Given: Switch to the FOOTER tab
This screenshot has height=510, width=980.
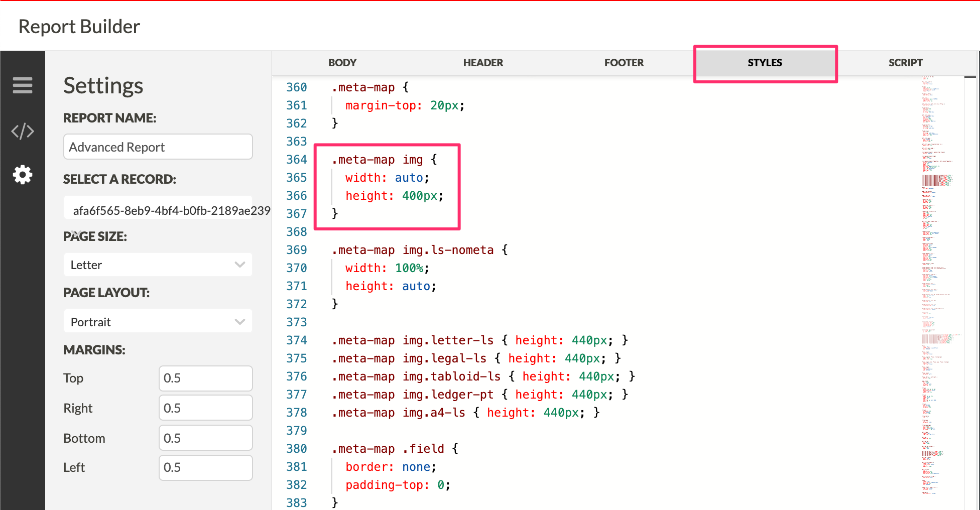Looking at the screenshot, I should coord(624,63).
